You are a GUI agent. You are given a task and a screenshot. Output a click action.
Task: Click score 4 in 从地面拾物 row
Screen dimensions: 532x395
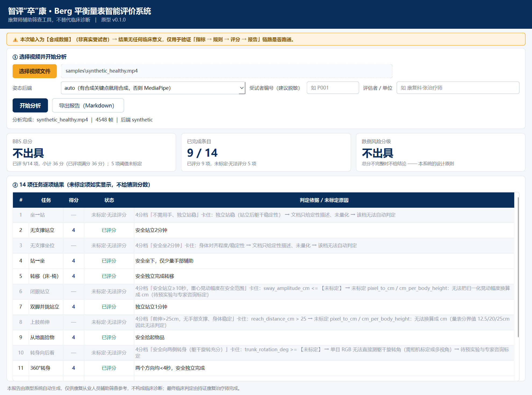[74, 337]
